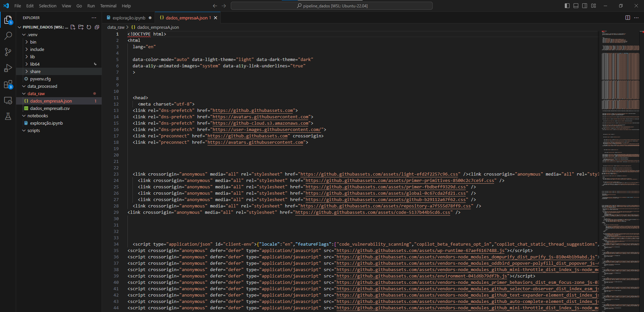The image size is (644, 312).
Task: Open link https://avatars.githubusercontent.com on line 14
Action: 261,117
